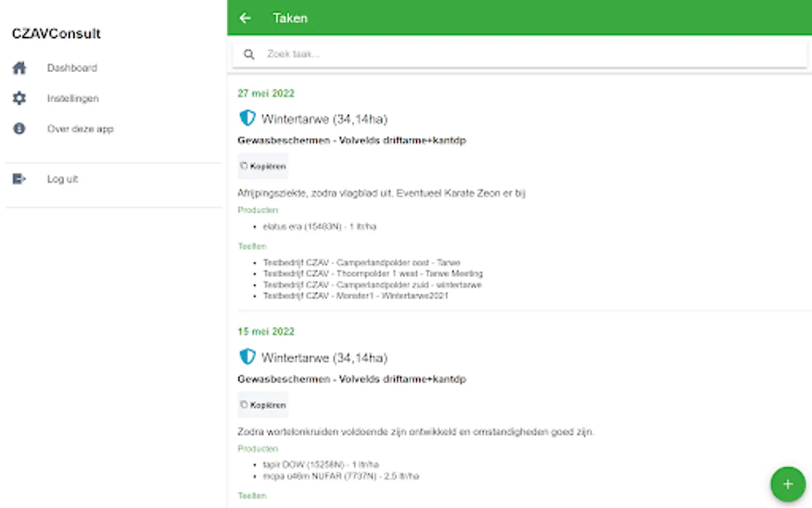Copy the 15 mei task with Kopiëren
This screenshot has width=812, height=508.
point(263,405)
